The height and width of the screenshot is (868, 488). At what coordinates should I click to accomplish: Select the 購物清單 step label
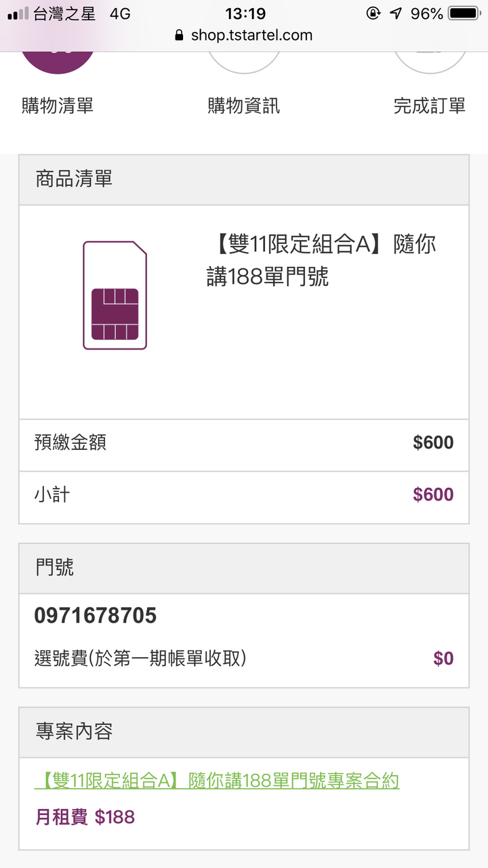coord(58,106)
